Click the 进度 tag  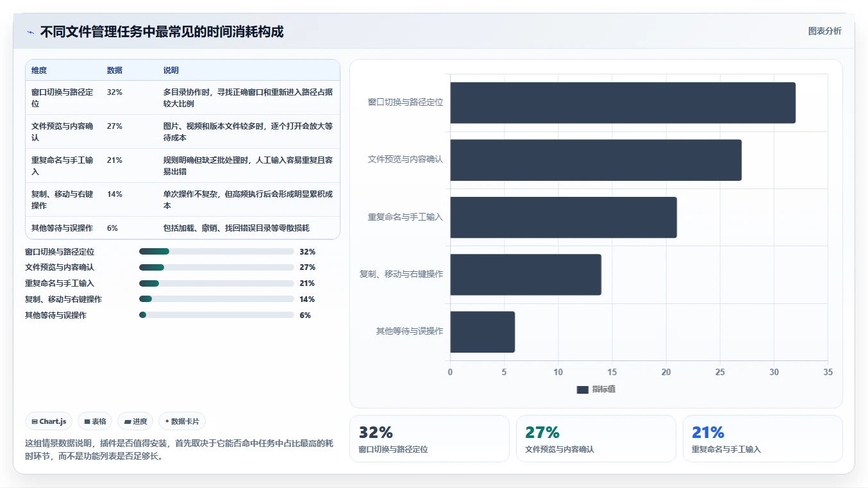135,421
